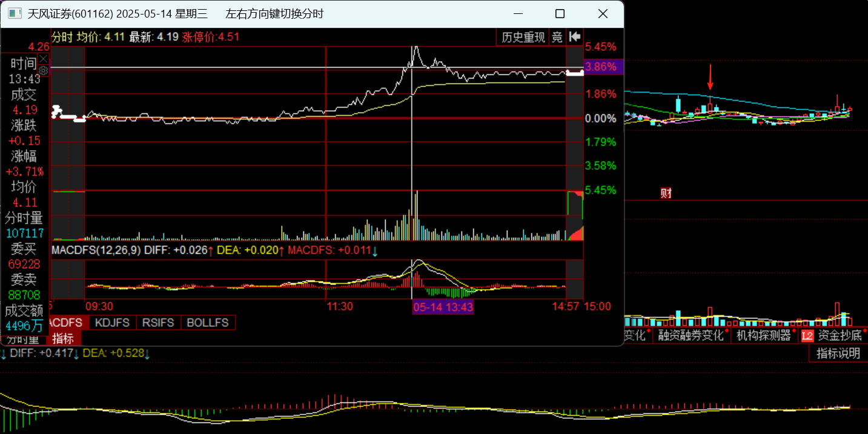Click the 时间 13:43 value
Screen dimensions: 868x434
click(x=24, y=79)
